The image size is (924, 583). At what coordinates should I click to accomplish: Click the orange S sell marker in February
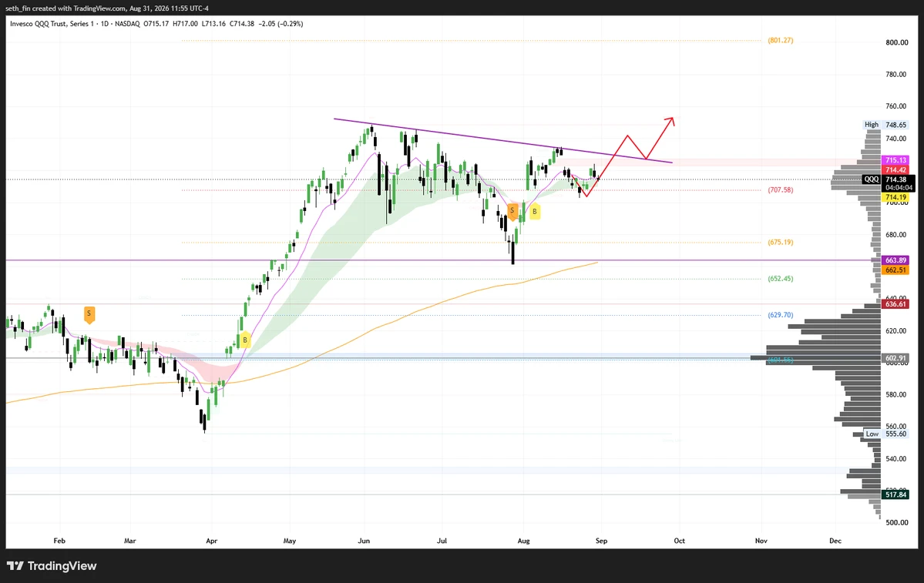coord(89,314)
